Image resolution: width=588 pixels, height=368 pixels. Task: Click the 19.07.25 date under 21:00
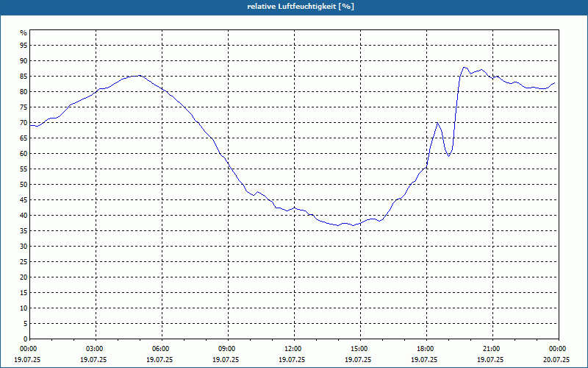(490, 360)
